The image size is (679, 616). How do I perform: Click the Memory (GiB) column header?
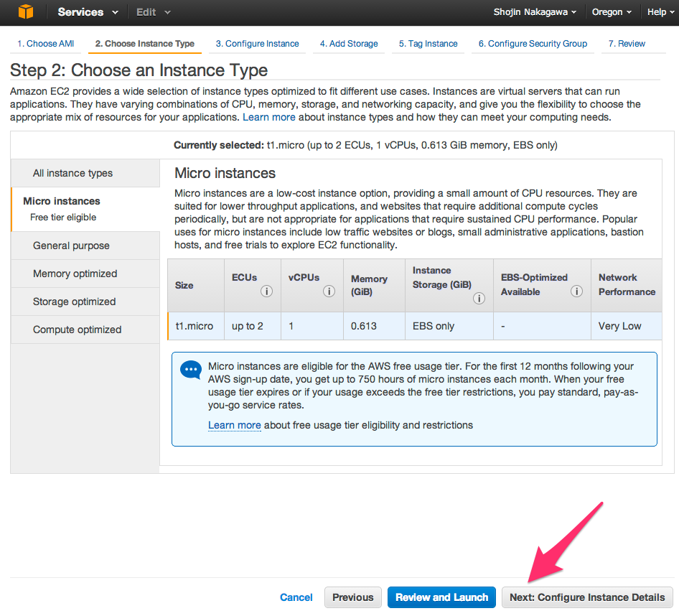[374, 286]
